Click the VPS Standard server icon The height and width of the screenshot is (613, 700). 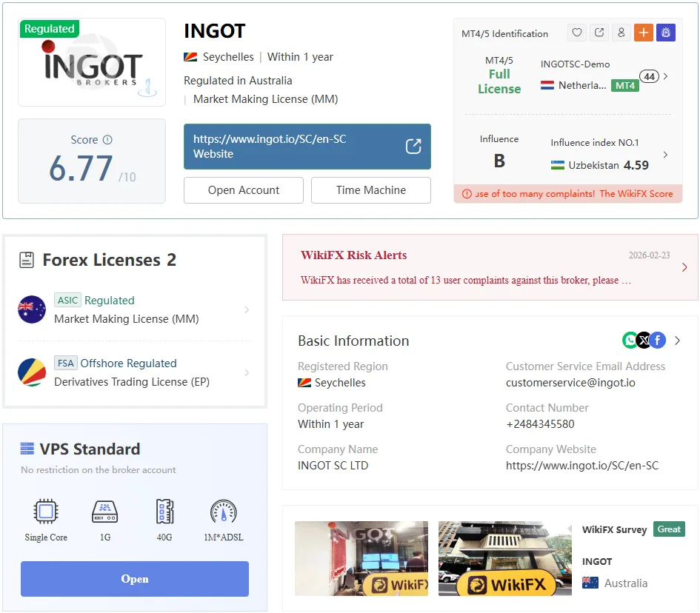[27, 449]
